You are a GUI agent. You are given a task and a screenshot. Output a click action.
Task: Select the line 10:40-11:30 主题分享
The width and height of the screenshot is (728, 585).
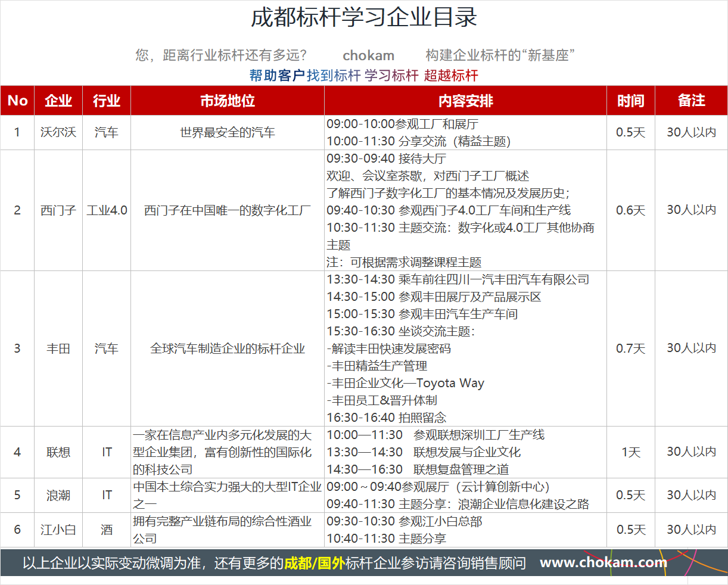pyautogui.click(x=386, y=539)
